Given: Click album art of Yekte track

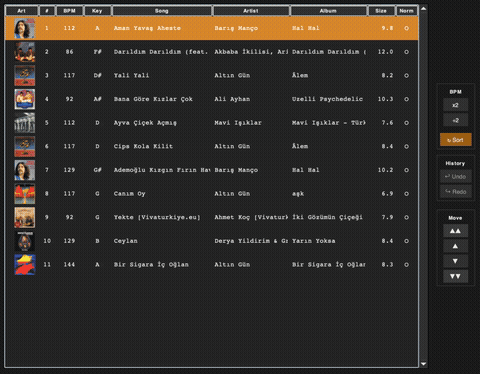Looking at the screenshot, I should 25,217.
